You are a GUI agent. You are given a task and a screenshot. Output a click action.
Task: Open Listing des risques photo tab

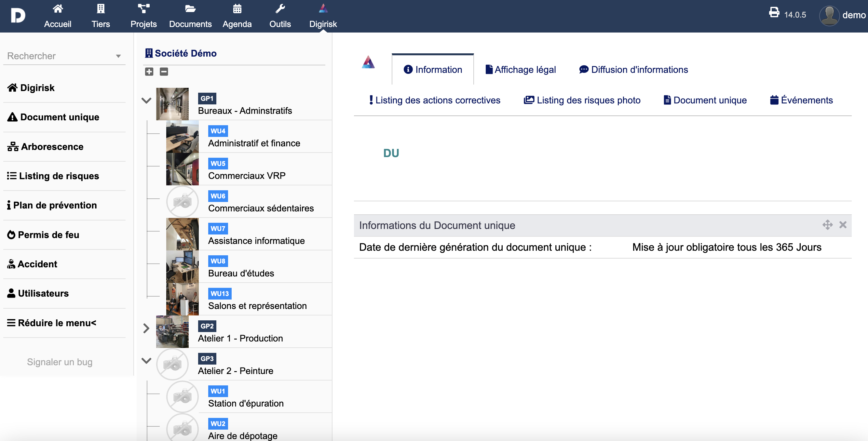[582, 100]
